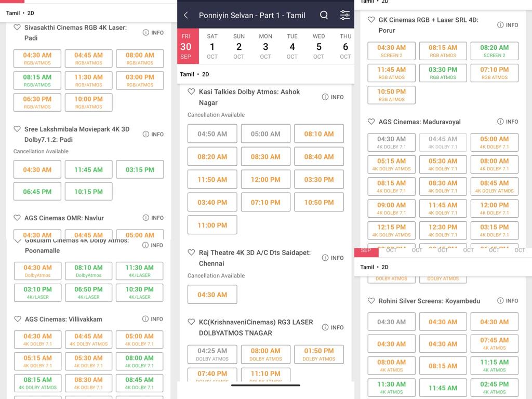Open INFO for Kasi Talkies
This screenshot has height=399, width=532.
pos(332,97)
